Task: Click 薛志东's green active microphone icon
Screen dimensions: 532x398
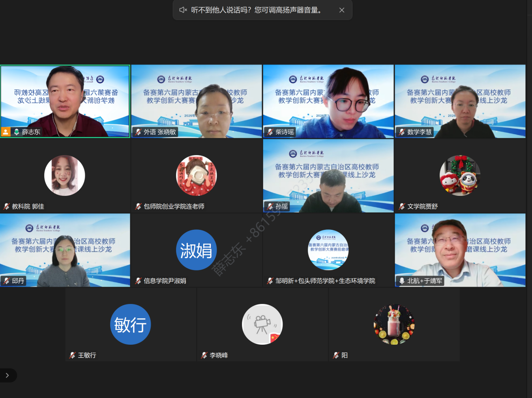Action: [17, 132]
